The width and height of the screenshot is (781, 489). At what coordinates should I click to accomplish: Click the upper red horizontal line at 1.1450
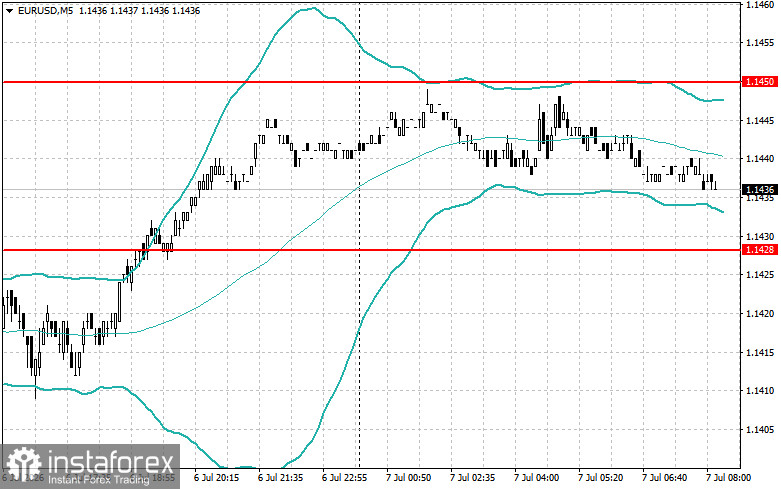point(371,82)
